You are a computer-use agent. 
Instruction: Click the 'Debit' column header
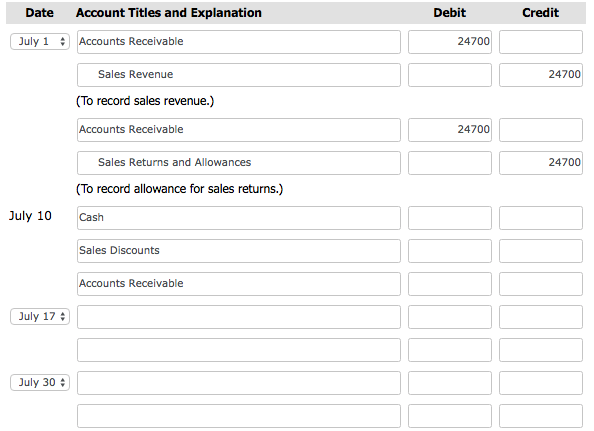(450, 13)
